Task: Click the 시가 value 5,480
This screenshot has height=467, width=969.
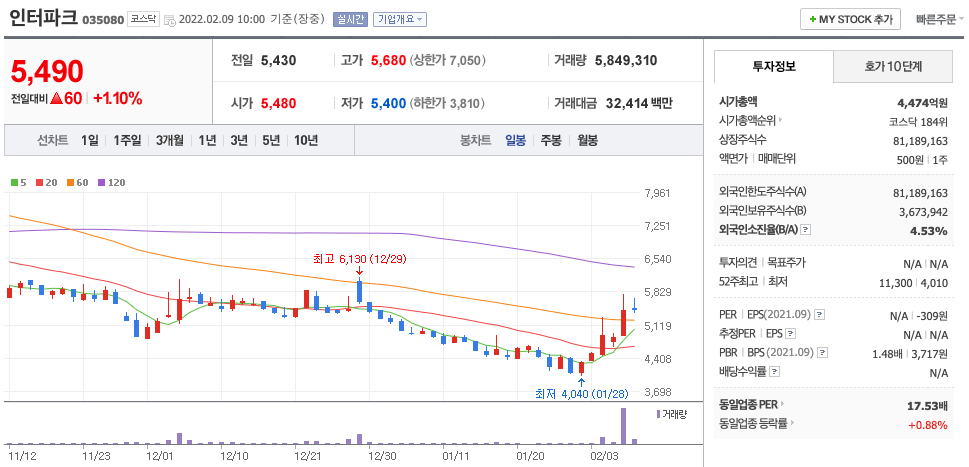Action: 278,103
